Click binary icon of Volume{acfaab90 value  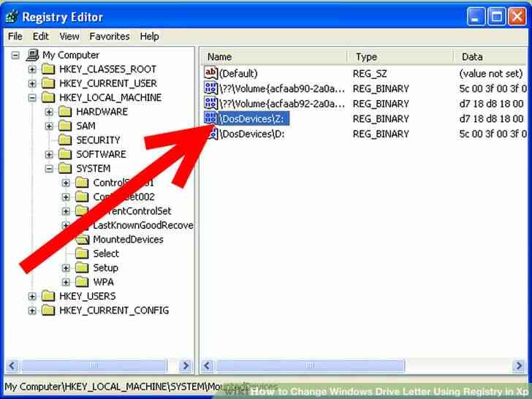(x=210, y=88)
